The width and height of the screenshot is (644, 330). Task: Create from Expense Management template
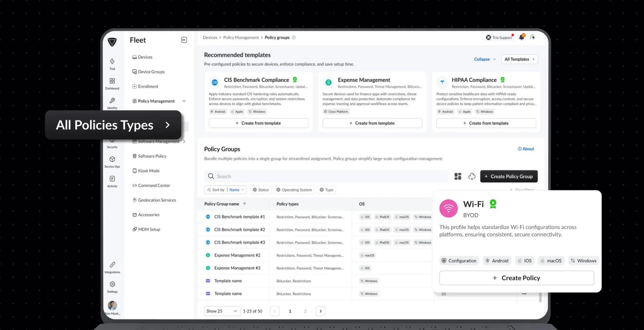tap(372, 123)
